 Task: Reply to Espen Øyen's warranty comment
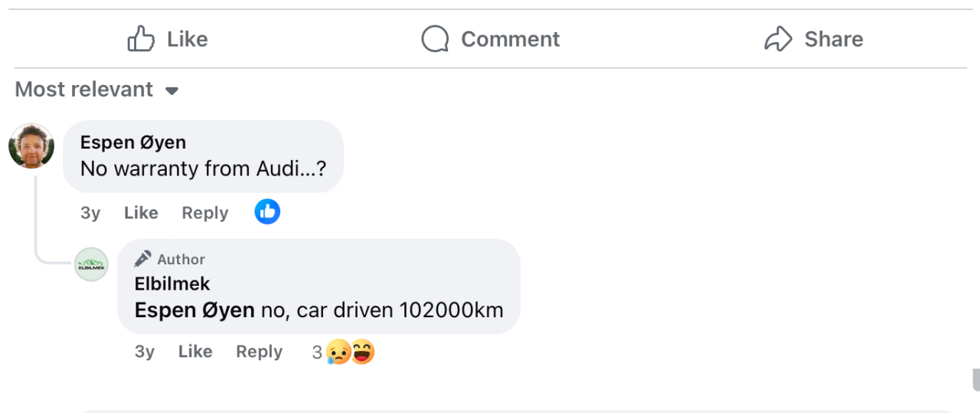coord(204,213)
